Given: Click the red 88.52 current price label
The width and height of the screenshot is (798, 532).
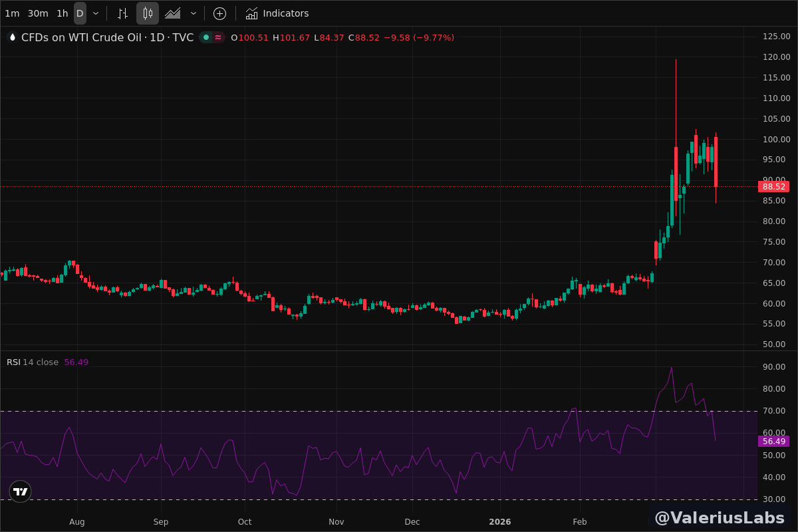Looking at the screenshot, I should pos(774,187).
